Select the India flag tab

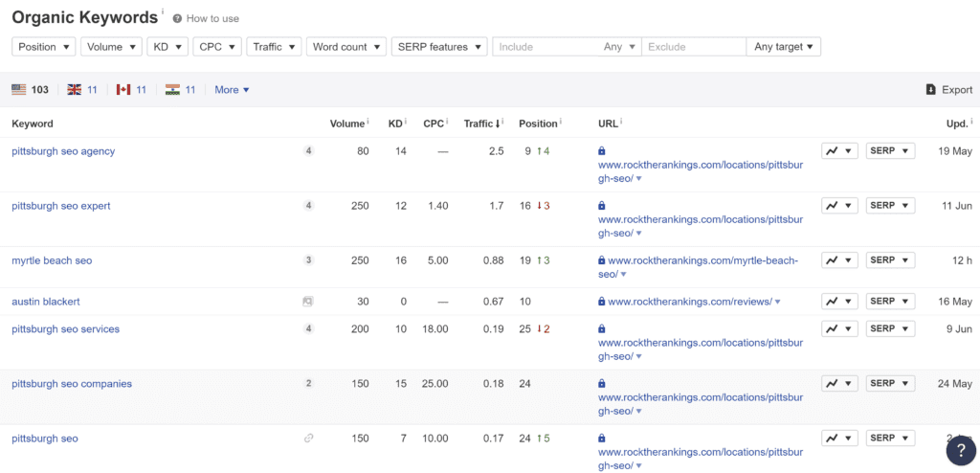pos(181,89)
